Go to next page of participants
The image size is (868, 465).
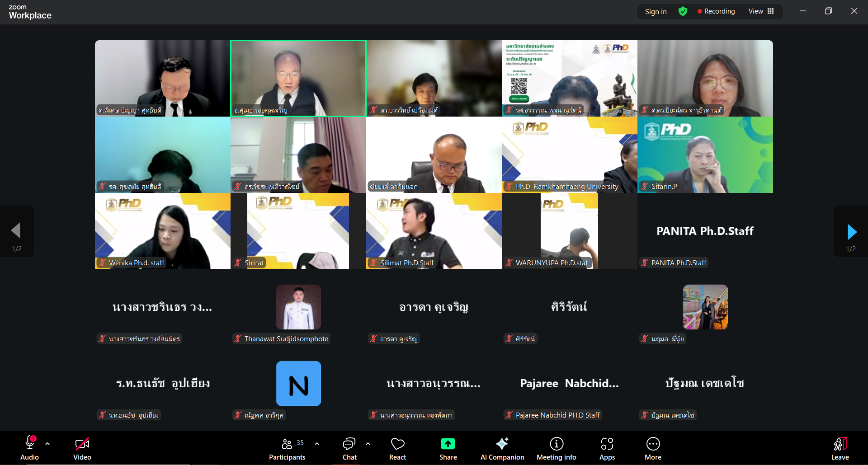click(851, 231)
